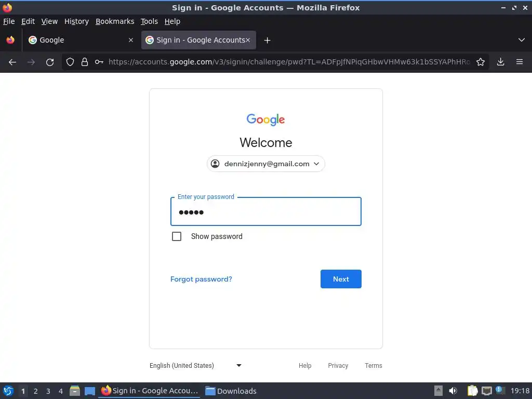Open the Bookmarks menu
The image size is (532, 399).
(x=115, y=21)
